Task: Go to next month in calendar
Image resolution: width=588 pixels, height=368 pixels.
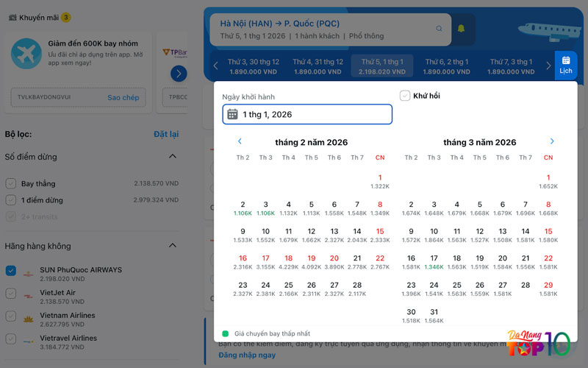Action: (x=552, y=141)
